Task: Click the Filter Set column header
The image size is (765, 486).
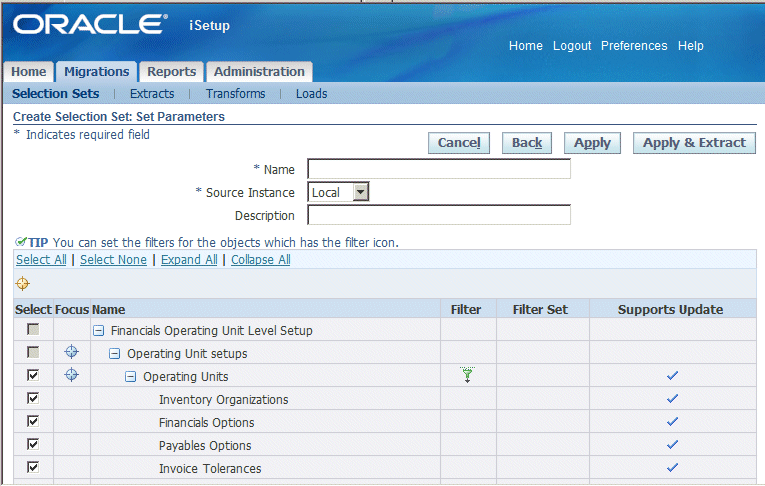Action: click(x=540, y=310)
